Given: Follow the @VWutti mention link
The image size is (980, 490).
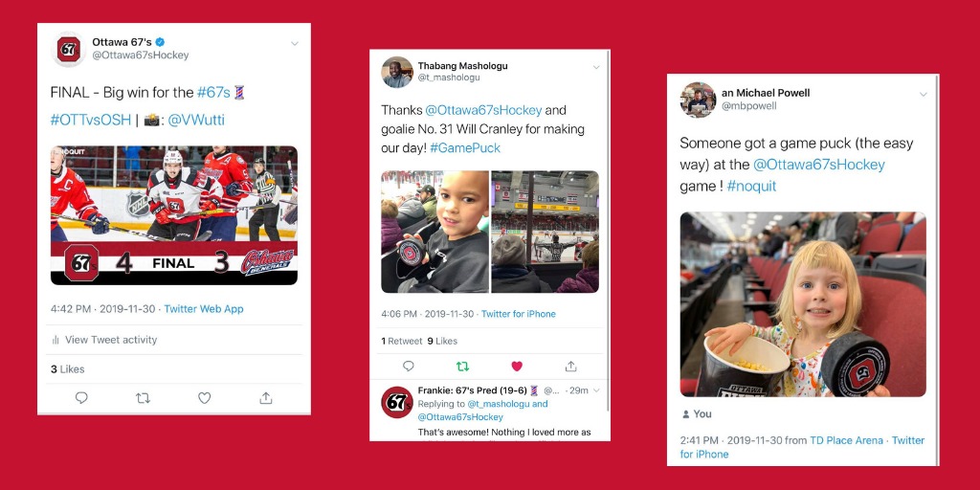Looking at the screenshot, I should tap(195, 120).
